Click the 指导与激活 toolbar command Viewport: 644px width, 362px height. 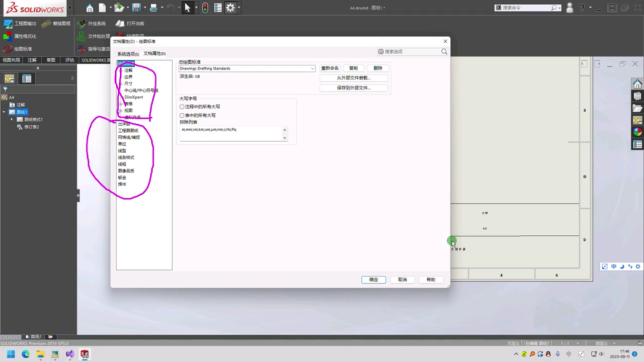[94, 49]
